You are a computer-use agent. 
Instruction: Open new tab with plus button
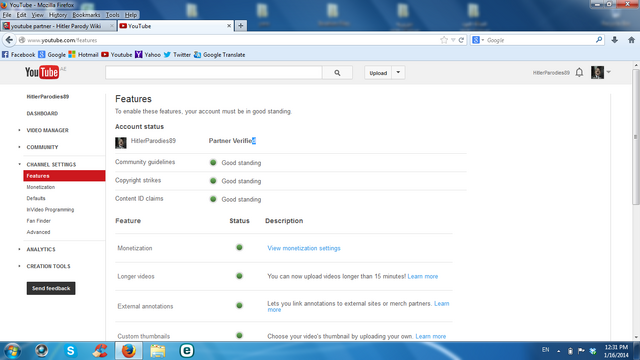click(241, 26)
